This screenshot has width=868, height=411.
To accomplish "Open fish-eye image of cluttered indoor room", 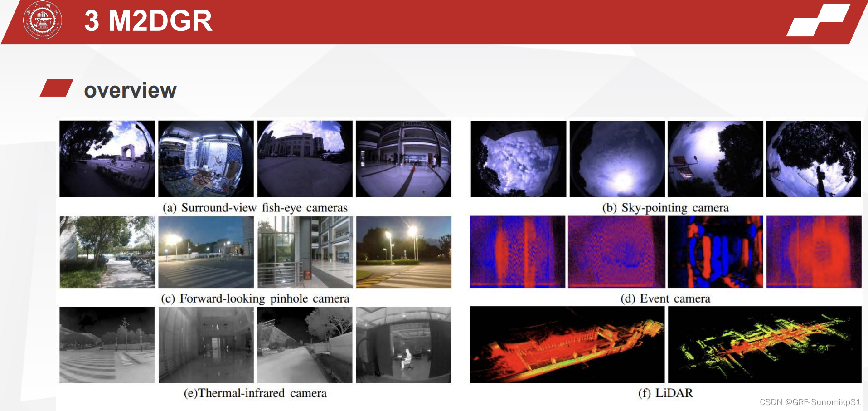I will pyautogui.click(x=206, y=159).
